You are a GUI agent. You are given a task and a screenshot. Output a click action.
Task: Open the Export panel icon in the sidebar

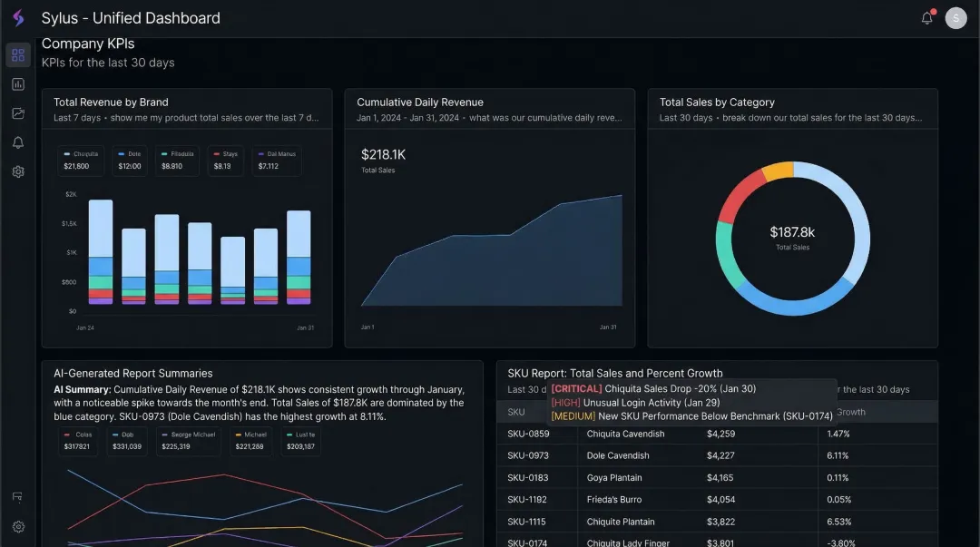[x=18, y=112]
